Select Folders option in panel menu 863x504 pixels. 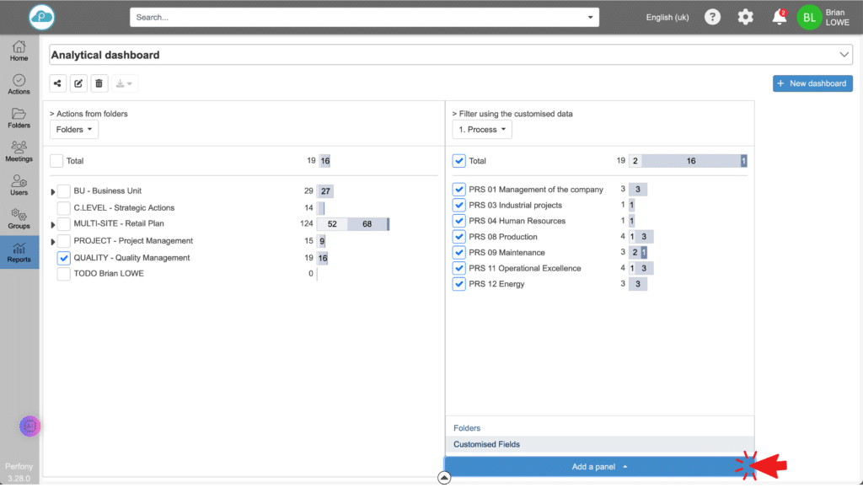(x=467, y=428)
